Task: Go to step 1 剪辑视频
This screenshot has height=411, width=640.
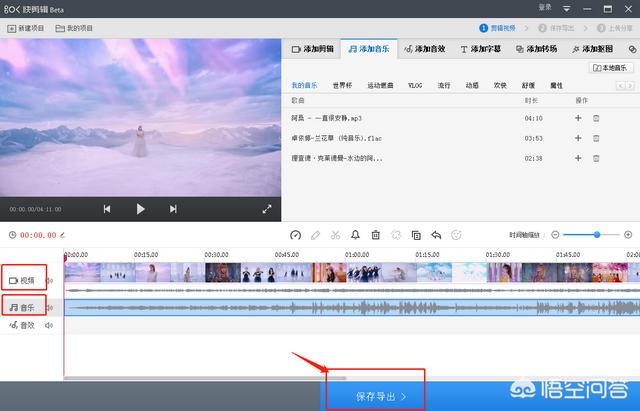Action: tap(497, 28)
